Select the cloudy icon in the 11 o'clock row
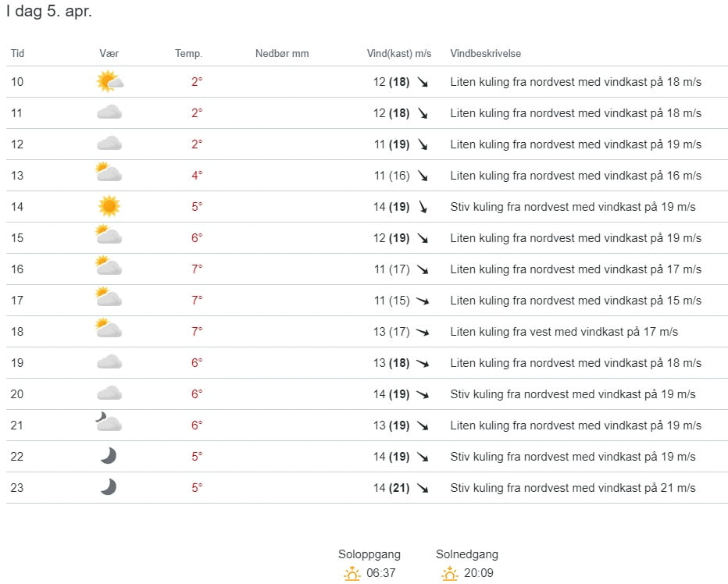This screenshot has height=584, width=728. coord(109,112)
